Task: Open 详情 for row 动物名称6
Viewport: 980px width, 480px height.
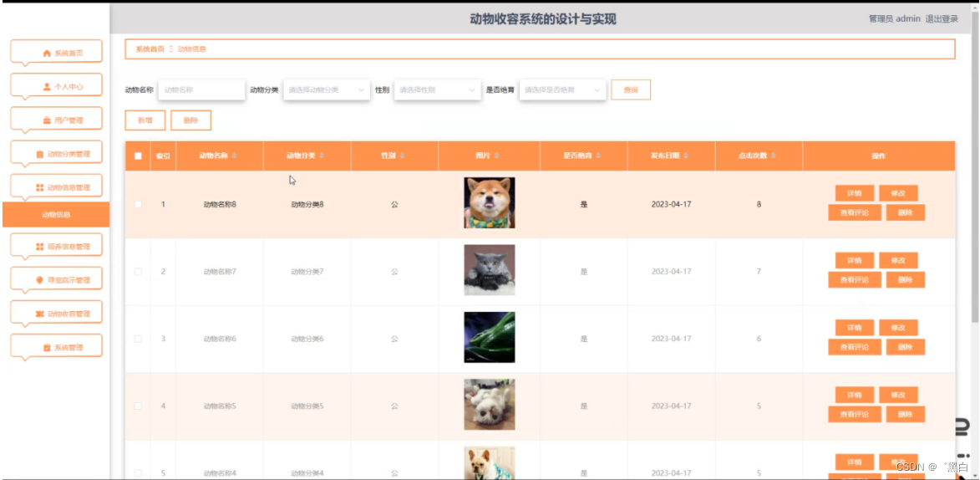Action: click(x=855, y=327)
